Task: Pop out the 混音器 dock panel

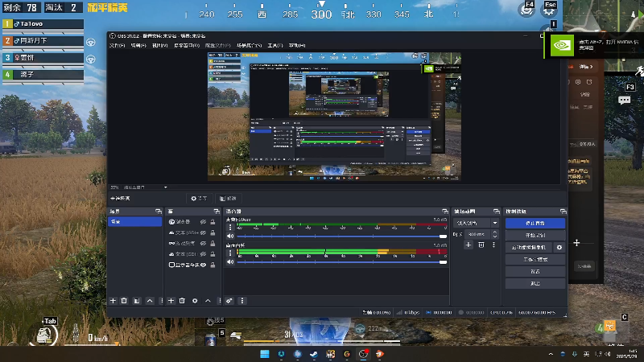Action: pos(445,212)
